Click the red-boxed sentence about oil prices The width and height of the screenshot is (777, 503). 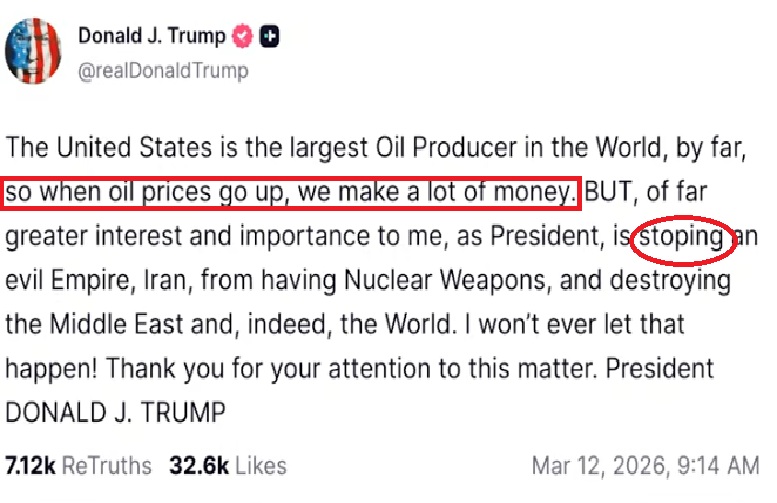(x=291, y=193)
